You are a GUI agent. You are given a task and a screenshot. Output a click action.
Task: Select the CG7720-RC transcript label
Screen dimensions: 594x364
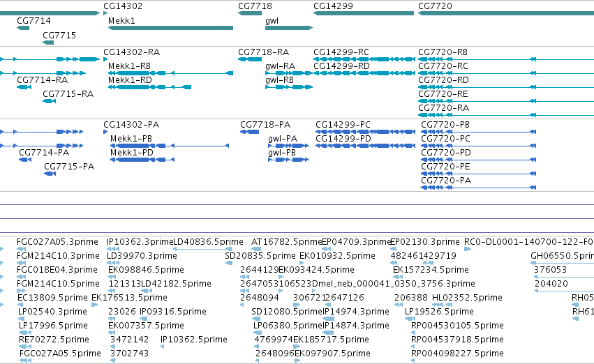pos(443,66)
